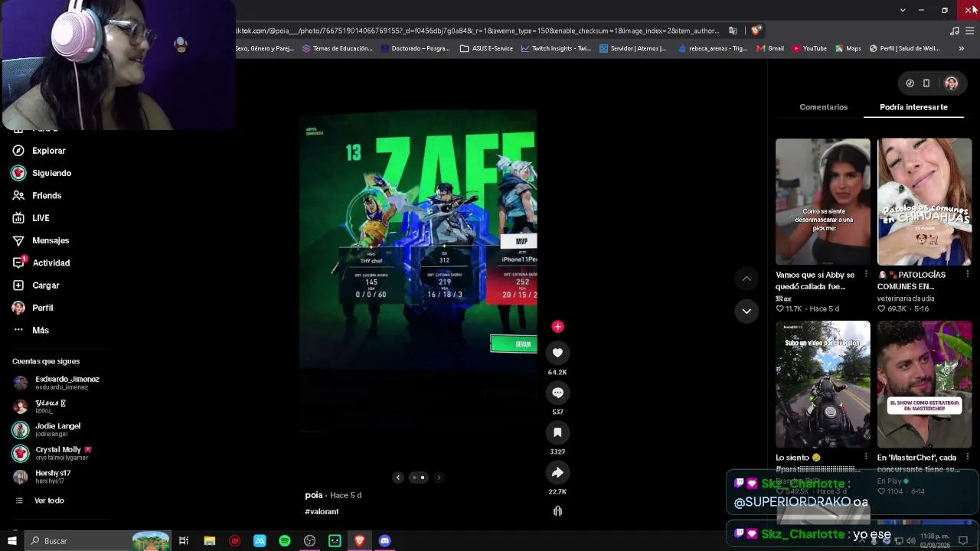980x551 pixels.
Task: Save the post with the bookmark icon
Action: point(557,432)
